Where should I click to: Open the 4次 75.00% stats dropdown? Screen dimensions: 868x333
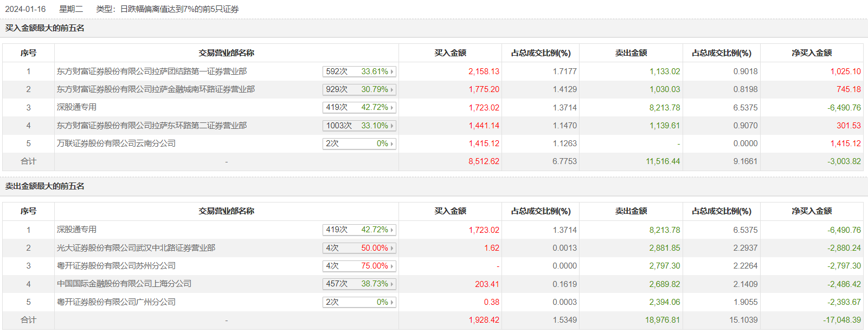point(359,266)
